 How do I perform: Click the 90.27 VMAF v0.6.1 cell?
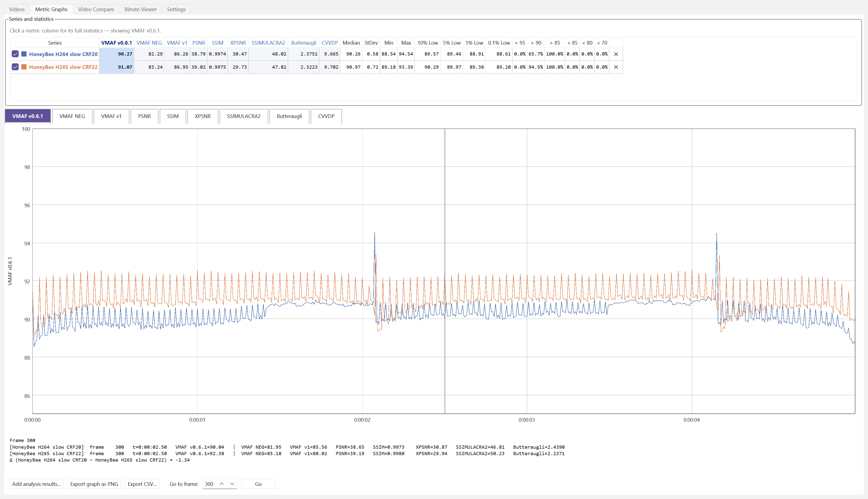pyautogui.click(x=117, y=54)
